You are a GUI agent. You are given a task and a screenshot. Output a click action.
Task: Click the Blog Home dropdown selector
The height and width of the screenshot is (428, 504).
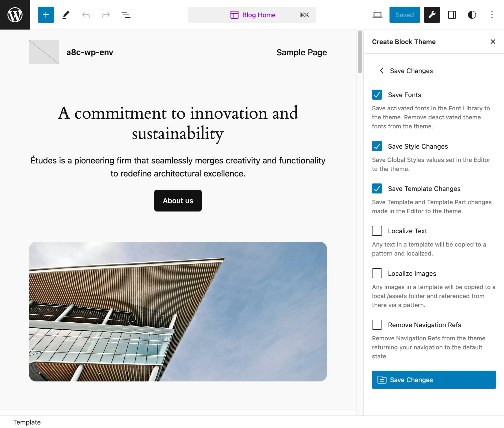pos(252,15)
